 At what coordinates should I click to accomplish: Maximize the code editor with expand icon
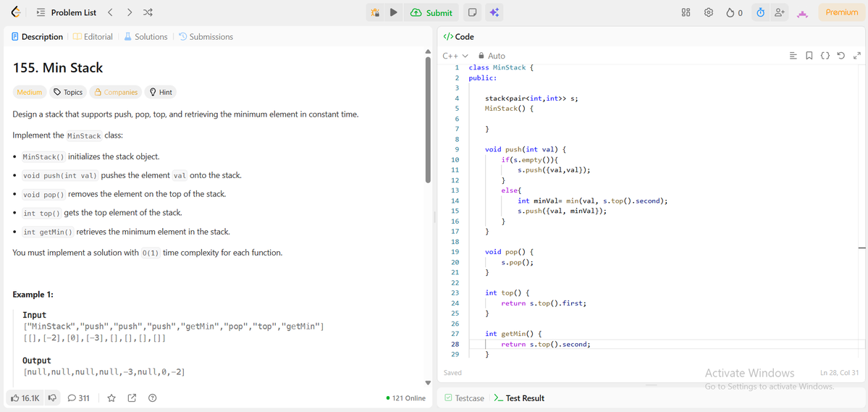857,55
